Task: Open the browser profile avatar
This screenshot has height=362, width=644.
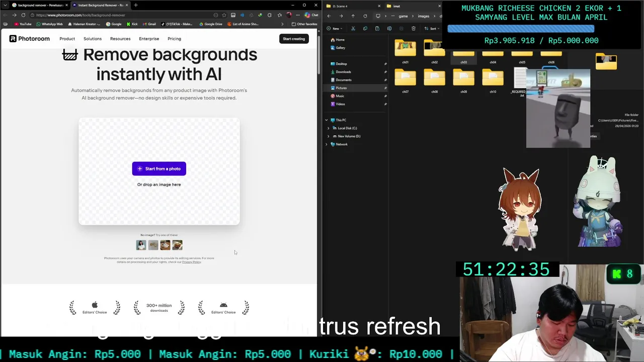Action: [289, 15]
